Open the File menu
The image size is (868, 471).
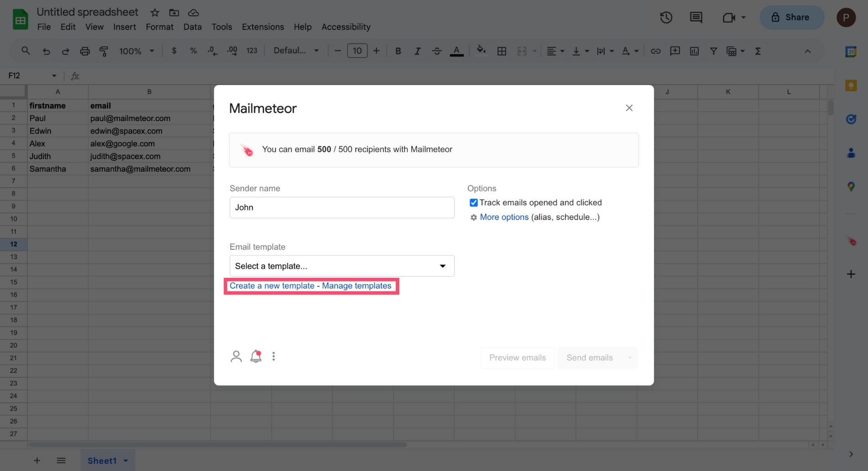(x=44, y=27)
